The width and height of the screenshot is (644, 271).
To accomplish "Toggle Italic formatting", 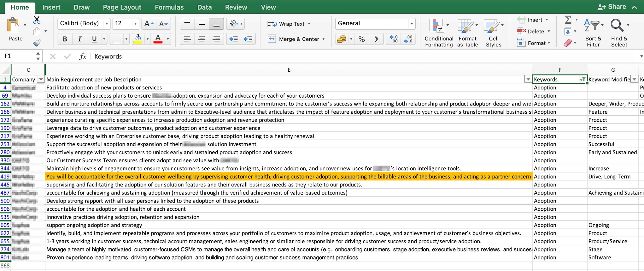I will point(79,39).
